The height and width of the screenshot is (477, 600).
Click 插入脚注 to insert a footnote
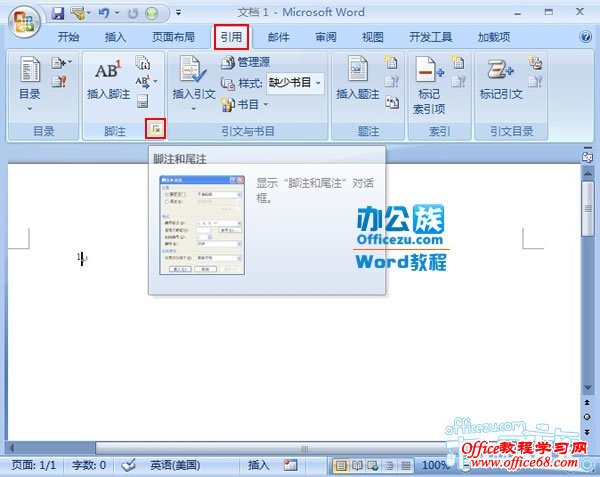108,80
